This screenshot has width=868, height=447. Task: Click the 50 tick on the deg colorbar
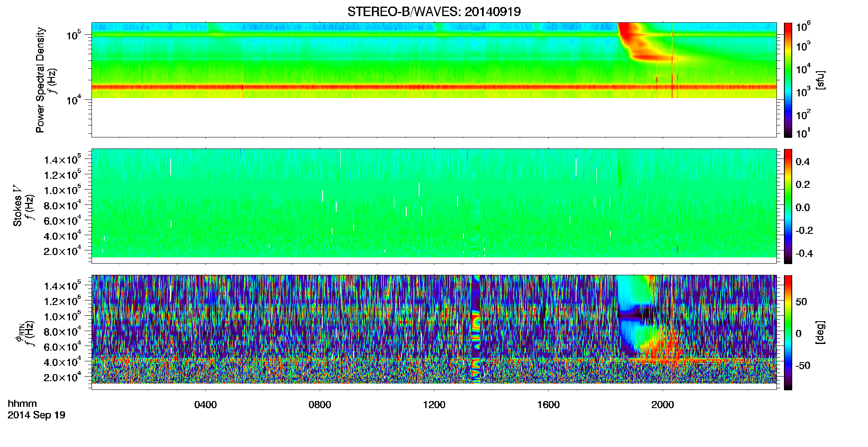[x=801, y=302]
